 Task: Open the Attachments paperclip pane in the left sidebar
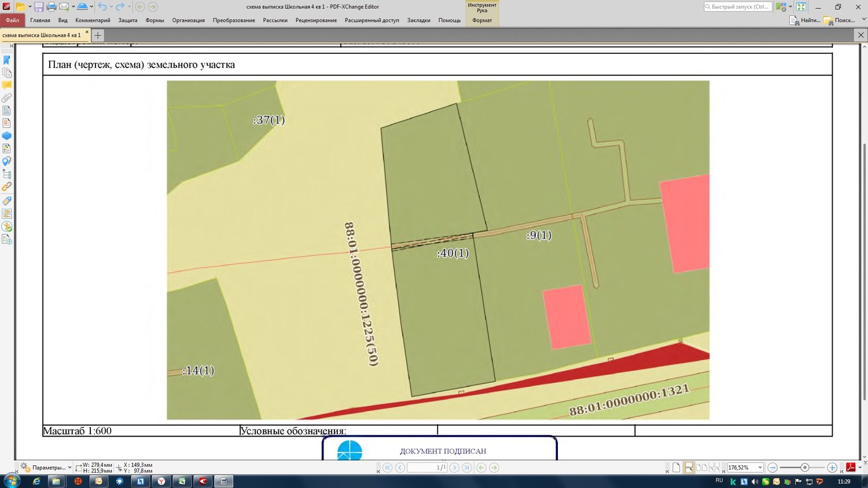tap(7, 98)
